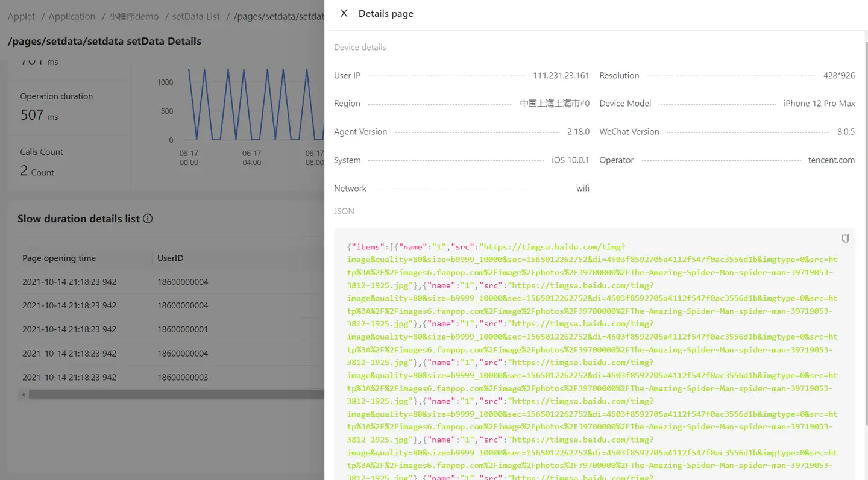The image size is (868, 480).
Task: Click the Device details section heading
Action: click(360, 47)
